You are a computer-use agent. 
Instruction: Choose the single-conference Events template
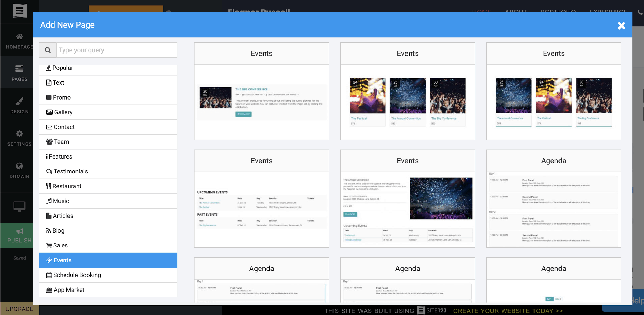click(261, 91)
